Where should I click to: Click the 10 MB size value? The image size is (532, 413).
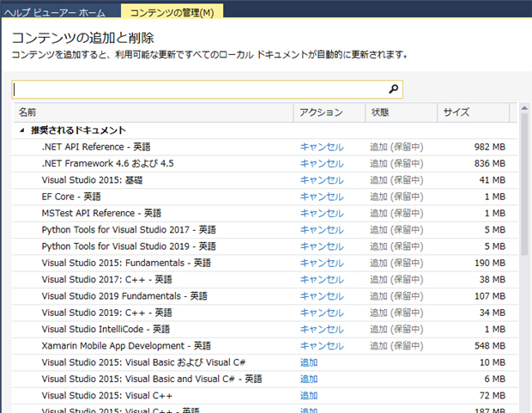tap(493, 362)
